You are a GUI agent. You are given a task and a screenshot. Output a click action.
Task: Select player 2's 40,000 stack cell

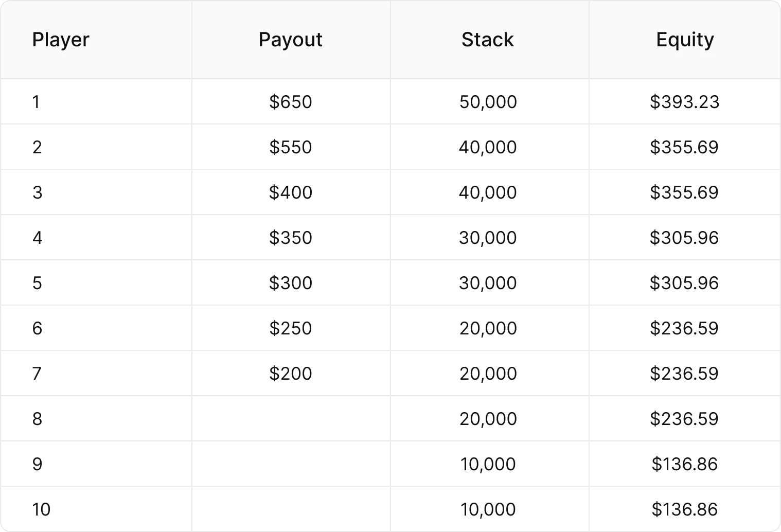pos(488,147)
